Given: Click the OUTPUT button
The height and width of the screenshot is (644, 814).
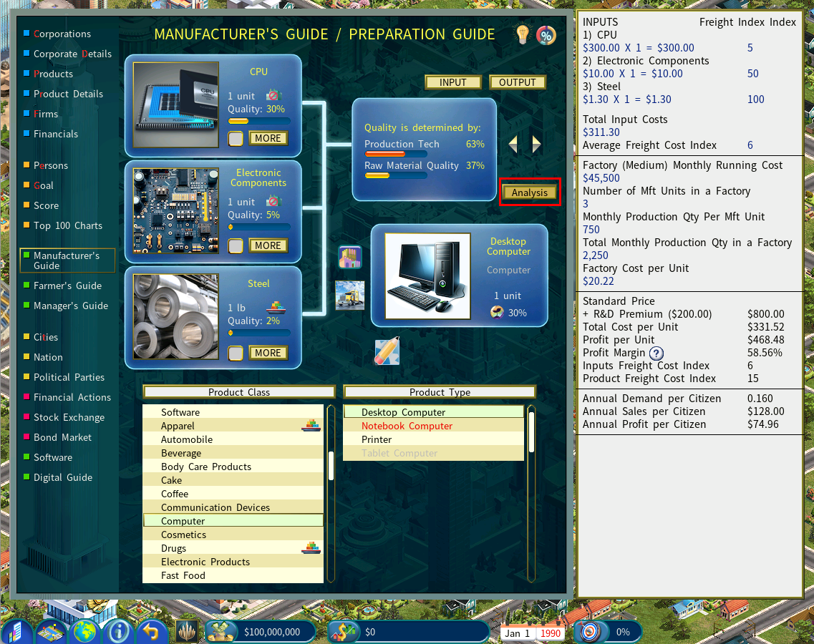Looking at the screenshot, I should point(517,82).
